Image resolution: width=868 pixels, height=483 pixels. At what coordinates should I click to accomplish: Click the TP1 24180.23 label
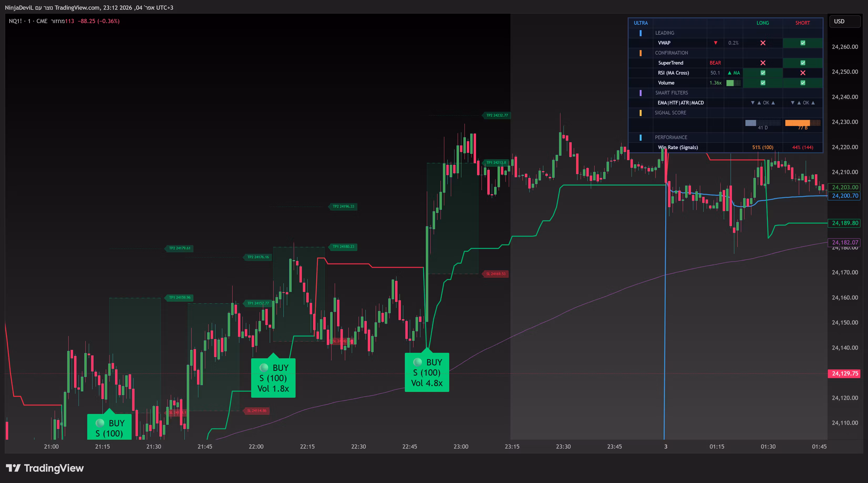pyautogui.click(x=343, y=247)
